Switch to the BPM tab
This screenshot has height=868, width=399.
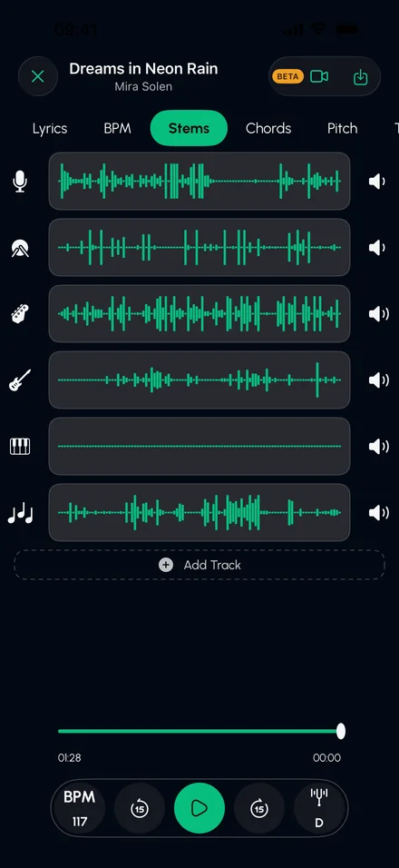click(x=117, y=128)
